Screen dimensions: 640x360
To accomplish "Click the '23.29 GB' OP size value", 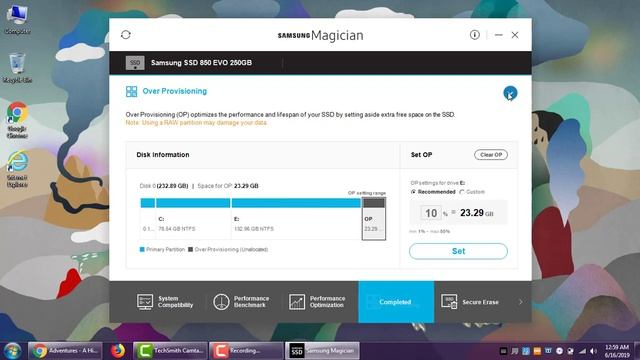I will tap(476, 213).
